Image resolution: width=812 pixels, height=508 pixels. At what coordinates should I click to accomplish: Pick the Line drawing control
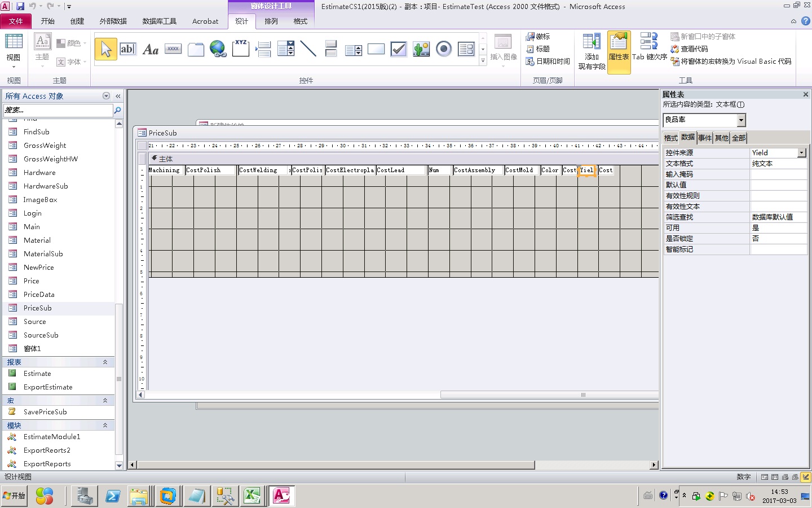click(x=308, y=49)
